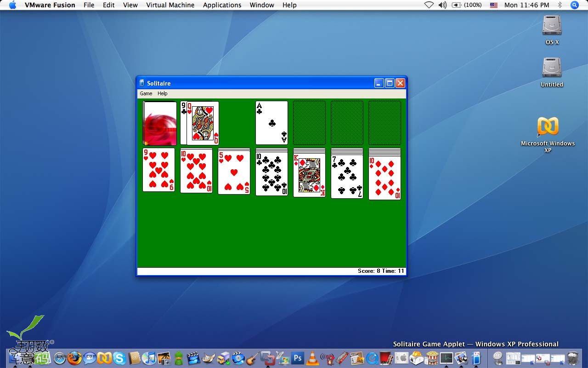Viewport: 588px width, 368px height.
Task: Open iDVD from the Dock
Action: click(238, 358)
